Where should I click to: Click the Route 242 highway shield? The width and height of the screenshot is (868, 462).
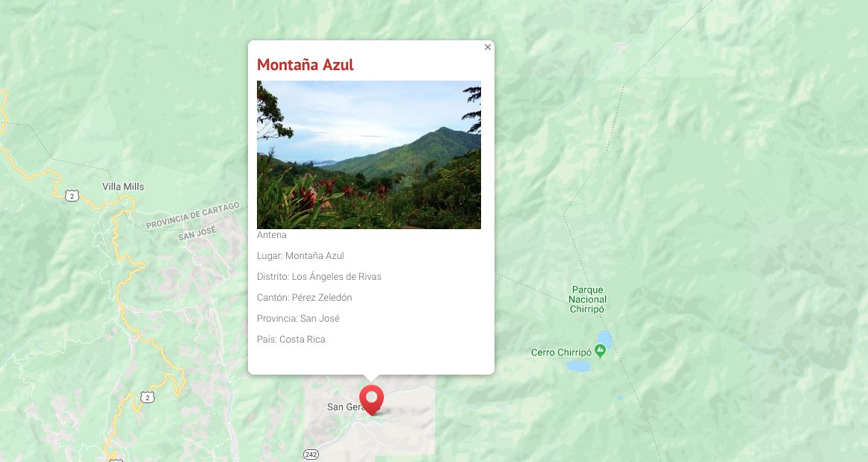(x=311, y=455)
